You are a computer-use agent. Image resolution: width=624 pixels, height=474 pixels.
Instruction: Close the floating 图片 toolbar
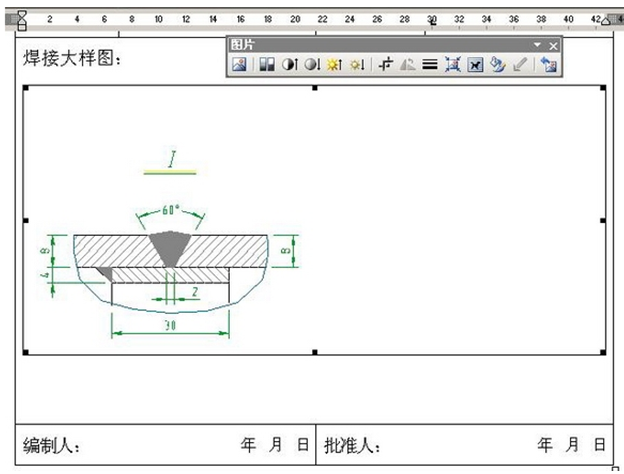point(554,46)
